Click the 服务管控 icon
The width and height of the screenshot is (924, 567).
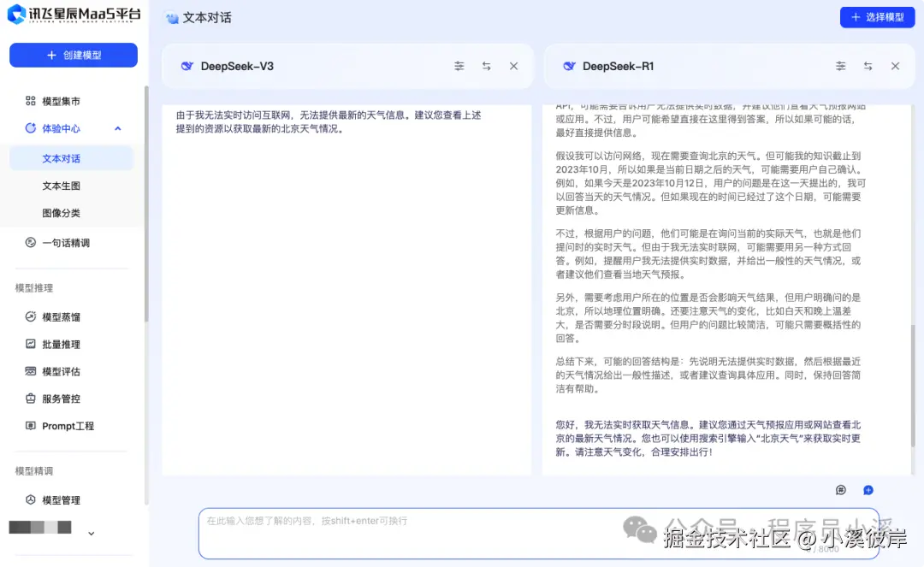click(x=30, y=398)
